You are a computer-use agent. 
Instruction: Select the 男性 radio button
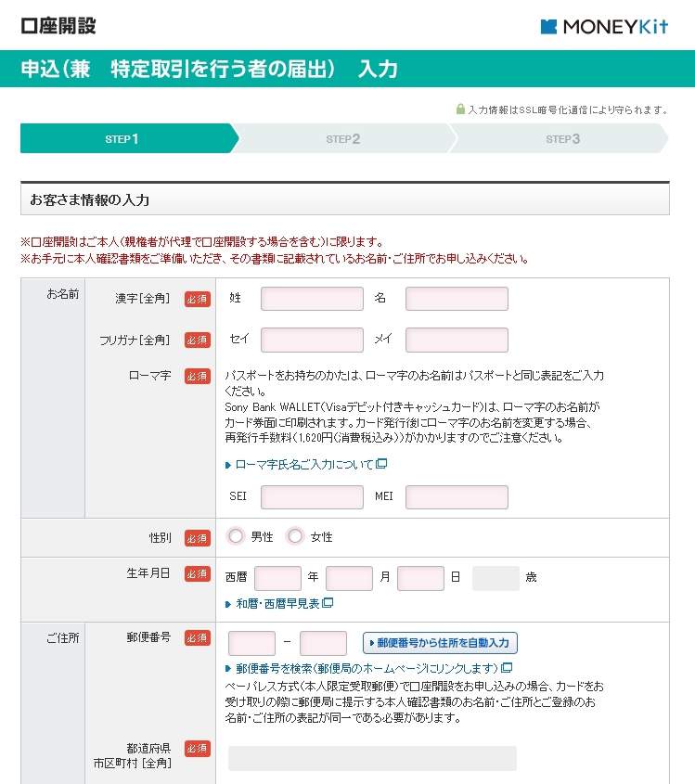click(x=236, y=536)
